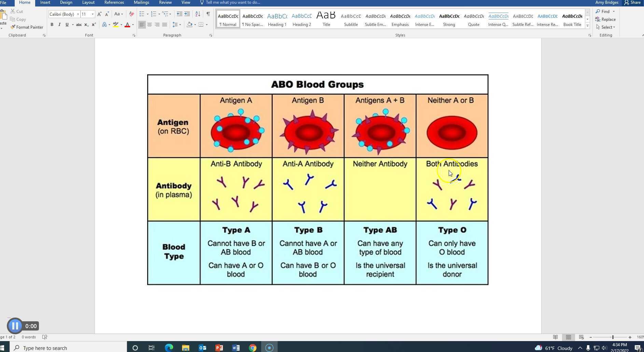Screen dimensions: 644x352
Task: Click the Sort icon in Paragraph group
Action: point(198,14)
